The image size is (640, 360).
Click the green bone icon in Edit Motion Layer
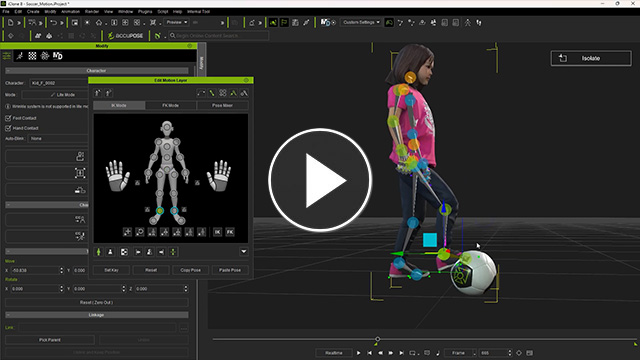pyautogui.click(x=212, y=93)
